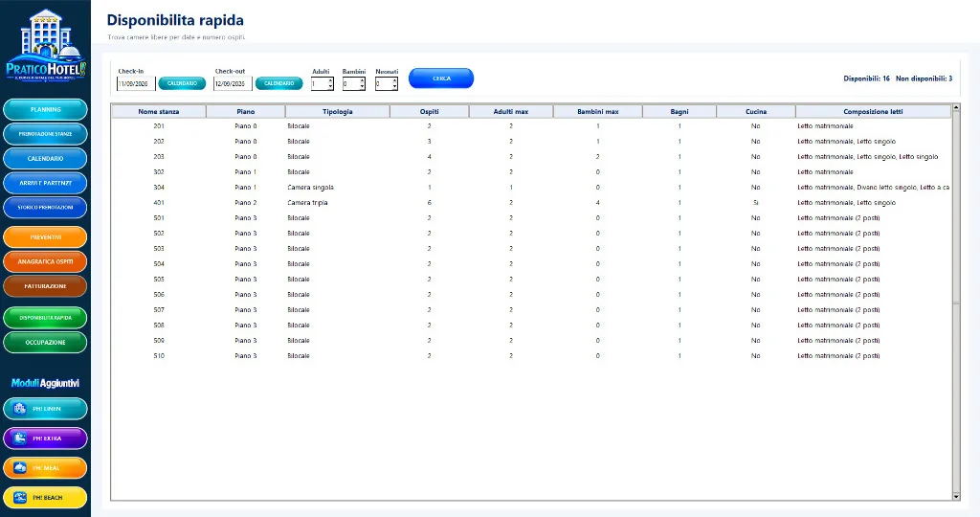Open Anagrafica Ospiti
This screenshot has height=517, width=980.
tap(45, 262)
